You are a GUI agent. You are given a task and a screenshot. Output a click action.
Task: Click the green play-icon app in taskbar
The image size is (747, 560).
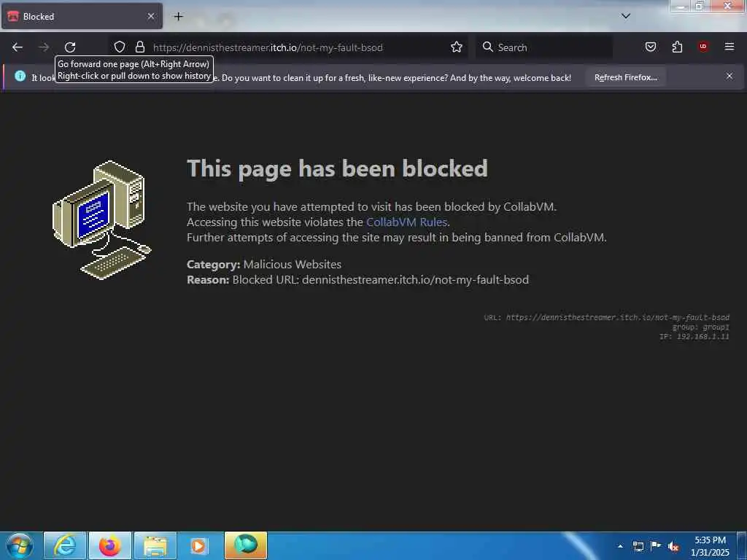[245, 545]
